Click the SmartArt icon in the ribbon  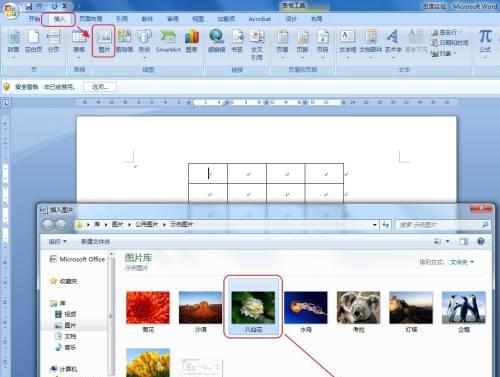point(168,41)
